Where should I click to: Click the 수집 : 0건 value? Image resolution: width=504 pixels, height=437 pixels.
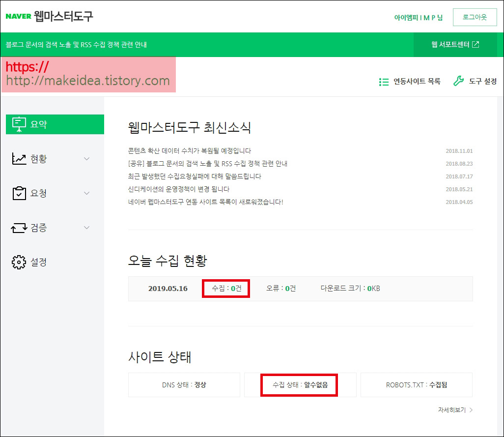[226, 289]
